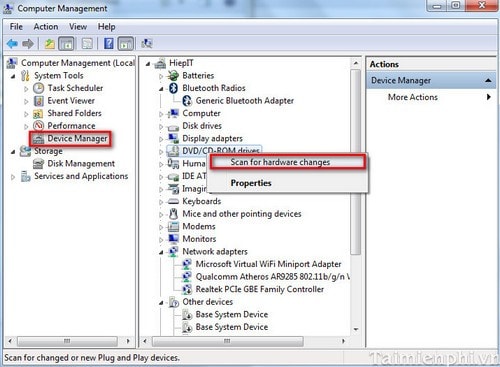Toggle Show/Hide Action Pane toolbar icon
Screen dimensions: 500x367
coord(126,43)
